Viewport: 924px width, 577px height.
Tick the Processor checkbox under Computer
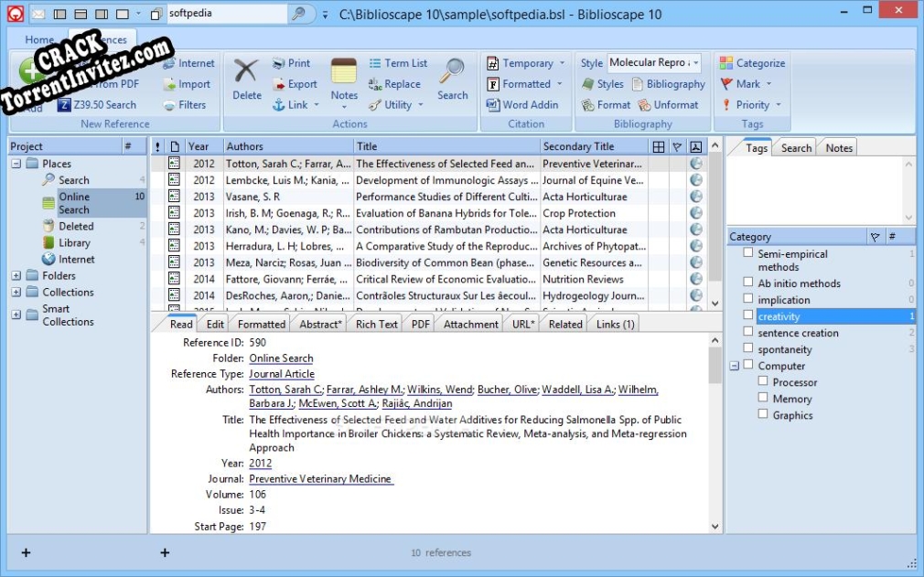click(763, 381)
